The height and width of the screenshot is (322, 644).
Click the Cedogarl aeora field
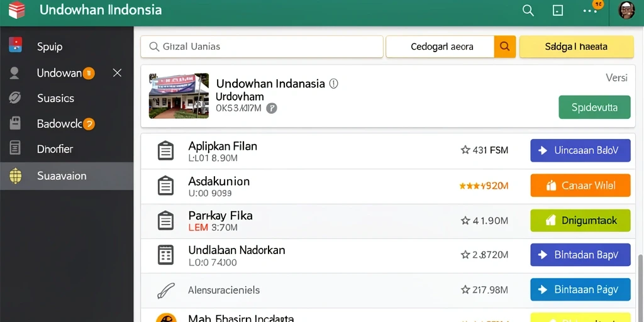tap(440, 47)
